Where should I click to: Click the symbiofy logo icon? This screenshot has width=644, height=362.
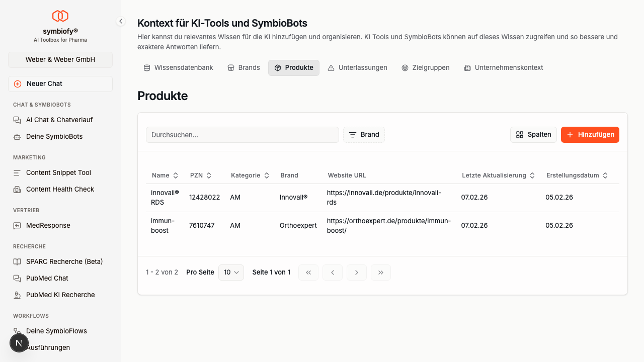click(60, 16)
